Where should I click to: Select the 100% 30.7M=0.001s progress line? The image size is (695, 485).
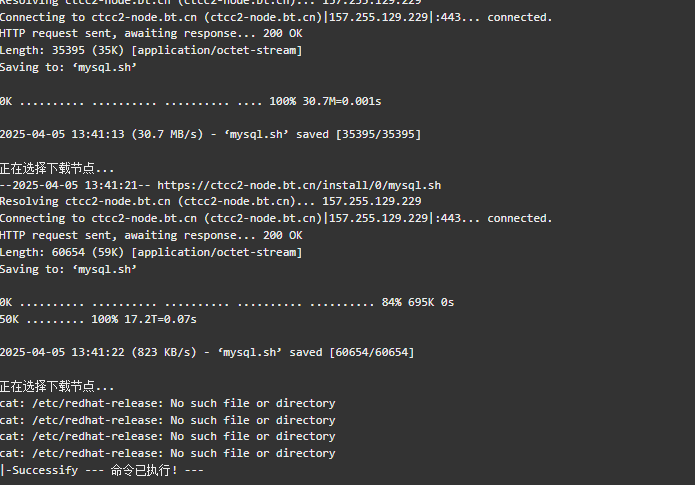click(191, 102)
